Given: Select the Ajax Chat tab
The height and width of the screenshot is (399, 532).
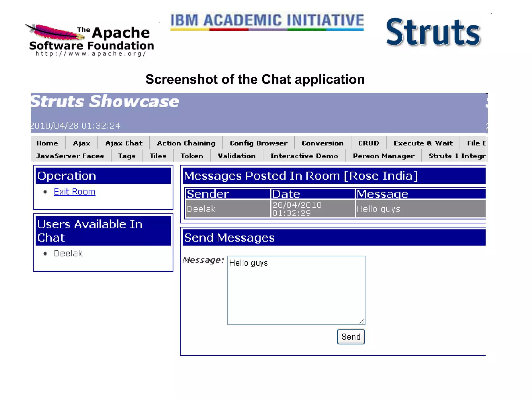Looking at the screenshot, I should (x=124, y=143).
